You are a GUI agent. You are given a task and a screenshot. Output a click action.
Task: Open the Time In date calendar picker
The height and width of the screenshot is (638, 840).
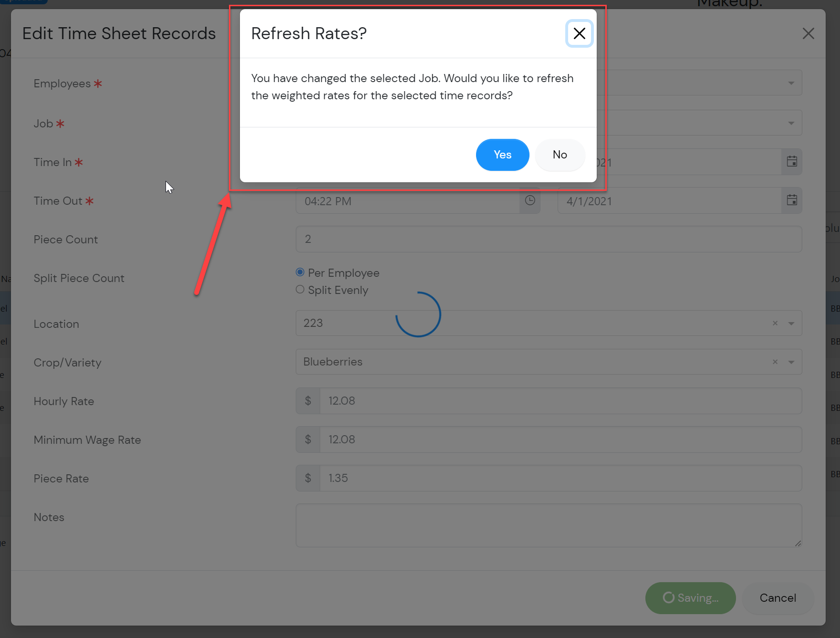[x=792, y=162]
